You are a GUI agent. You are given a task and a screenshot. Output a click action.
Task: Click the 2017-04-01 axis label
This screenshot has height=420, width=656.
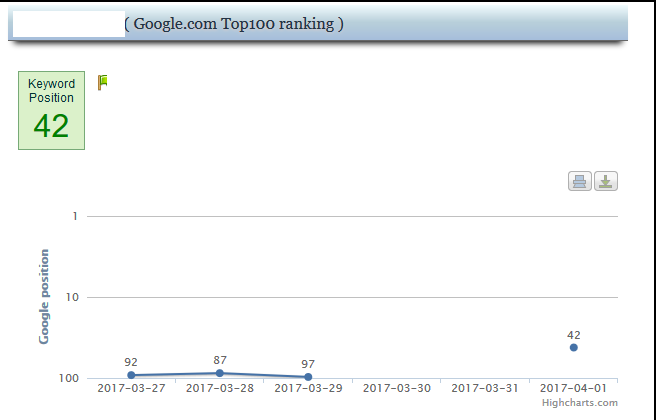pos(573,388)
